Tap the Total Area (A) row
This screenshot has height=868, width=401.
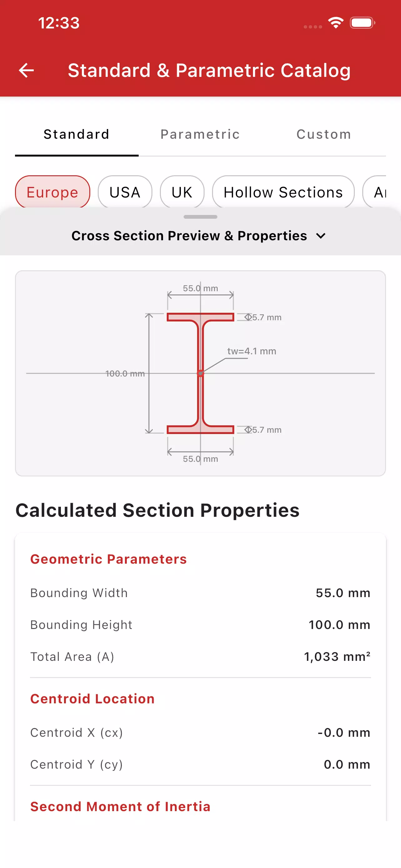click(200, 656)
